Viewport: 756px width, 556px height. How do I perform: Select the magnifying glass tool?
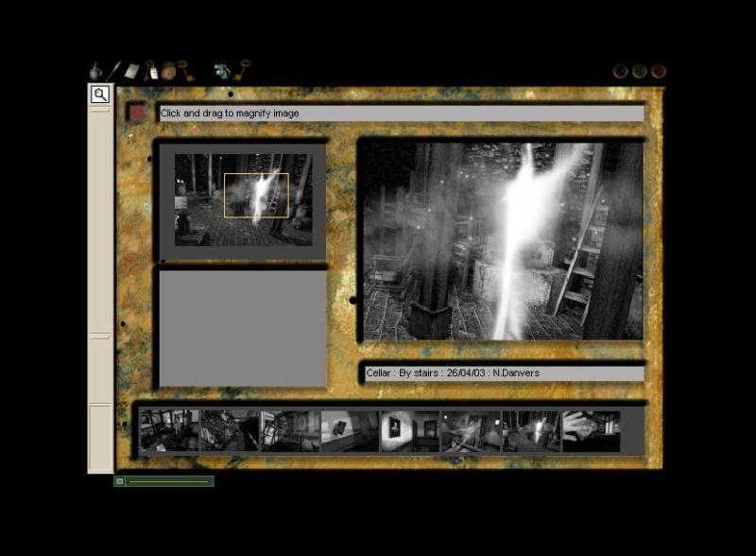[x=99, y=95]
